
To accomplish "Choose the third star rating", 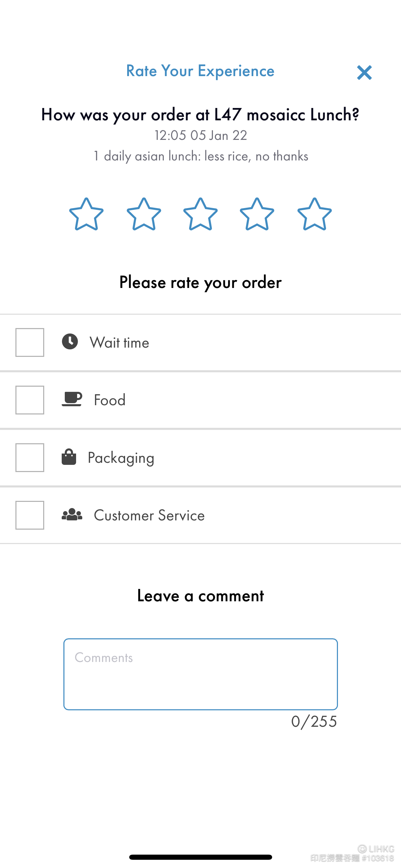I will pyautogui.click(x=200, y=214).
